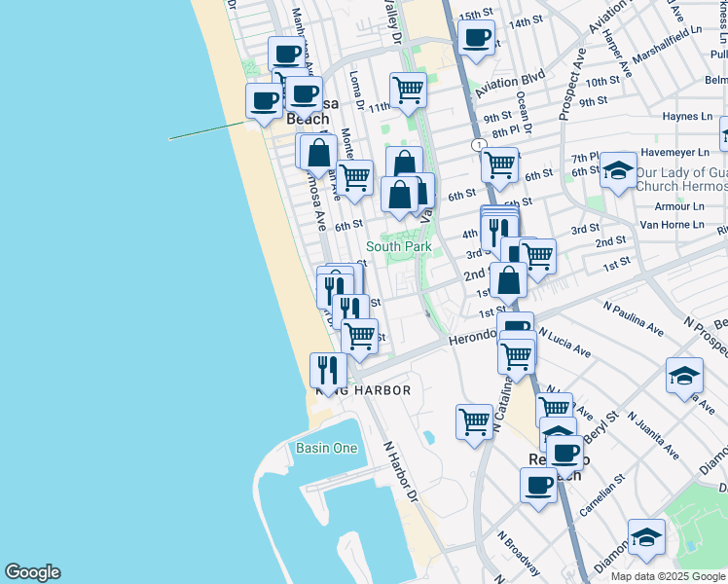Image resolution: width=728 pixels, height=584 pixels.
Task: Open the shopping bag marker near 1st St
Action: [x=508, y=282]
